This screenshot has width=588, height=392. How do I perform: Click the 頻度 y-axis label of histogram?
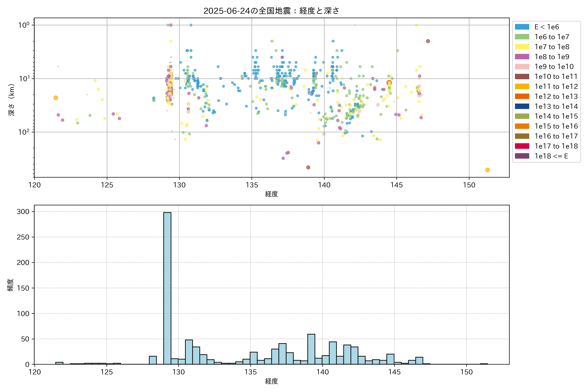click(10, 285)
